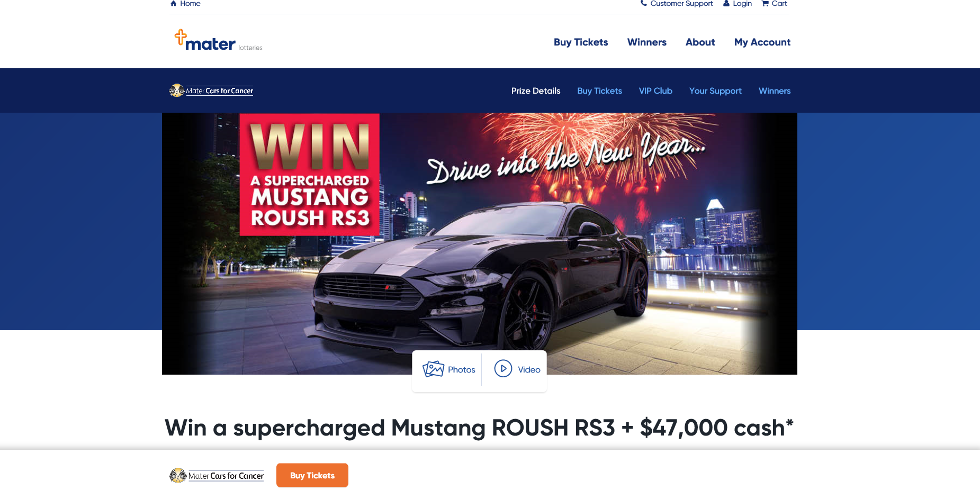
Task: Click the orange Buy Tickets button
Action: 312,475
